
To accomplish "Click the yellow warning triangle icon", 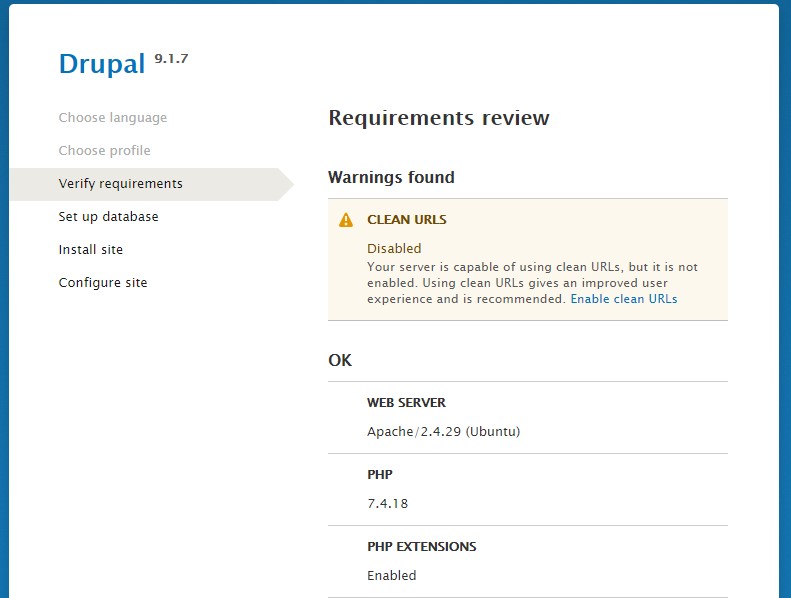I will click(x=346, y=220).
